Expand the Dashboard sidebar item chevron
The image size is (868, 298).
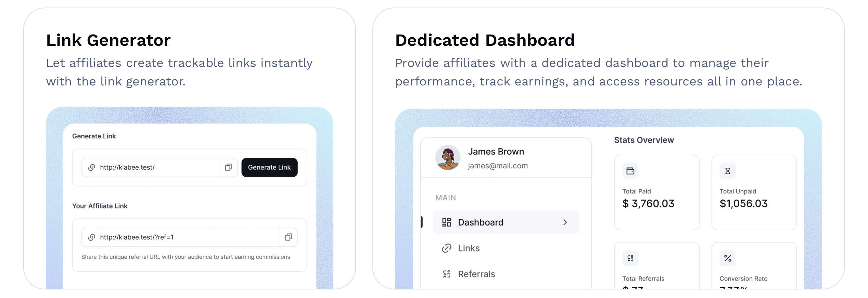(x=565, y=222)
